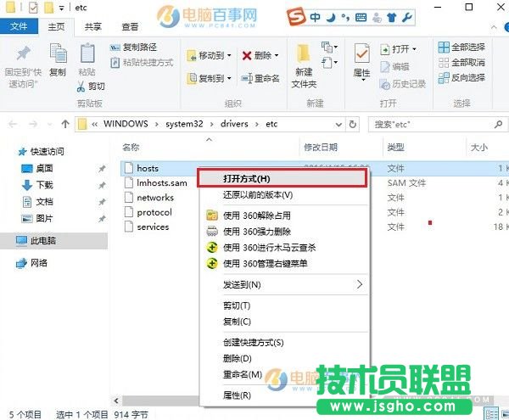Expand the Send To (发送到) submenu arrow
Image resolution: width=509 pixels, height=420 pixels.
[360, 284]
